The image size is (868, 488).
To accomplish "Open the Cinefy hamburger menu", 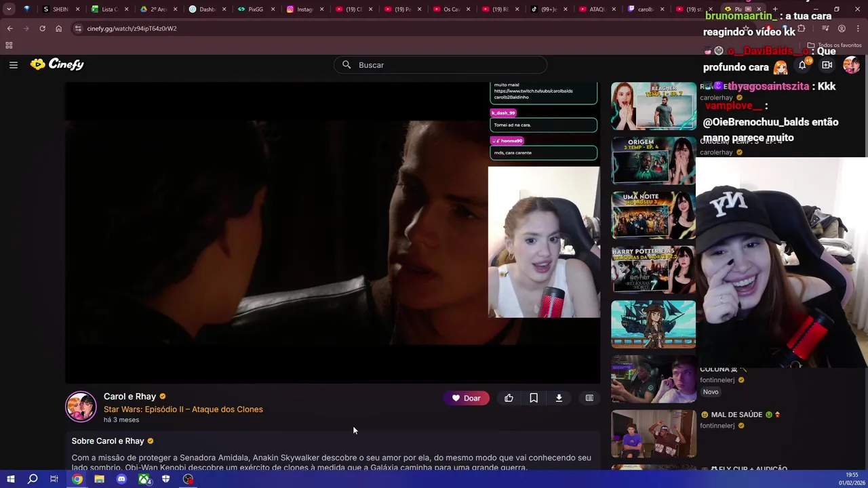I will 14,64.
